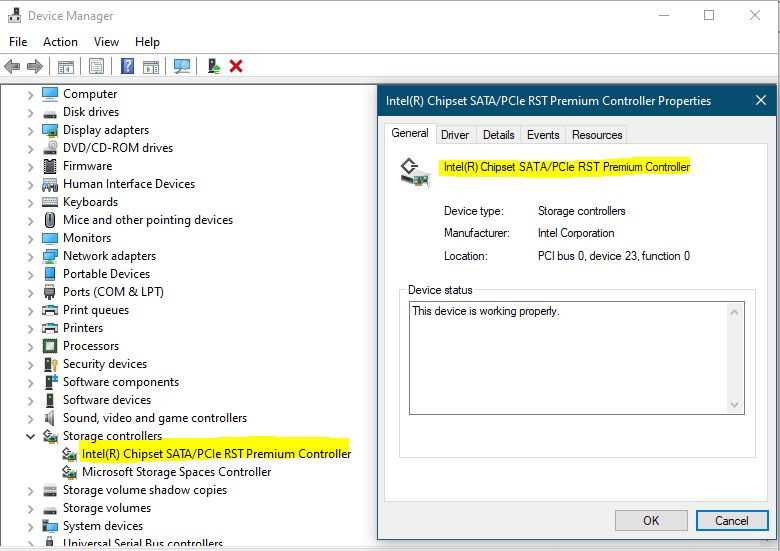Screen dimensions: 780x551
Task: Expand the Network adapters category
Action: point(31,256)
